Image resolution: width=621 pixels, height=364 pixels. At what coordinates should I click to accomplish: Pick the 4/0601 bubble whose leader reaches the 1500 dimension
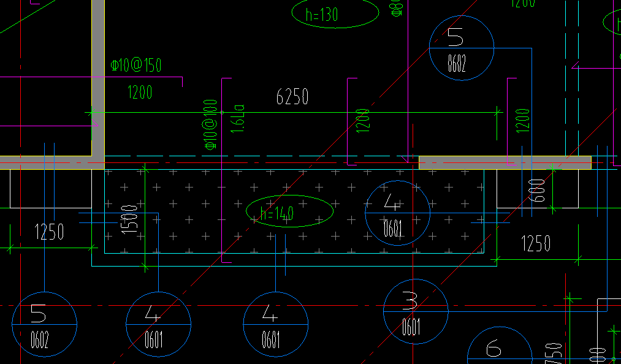[x=158, y=324]
